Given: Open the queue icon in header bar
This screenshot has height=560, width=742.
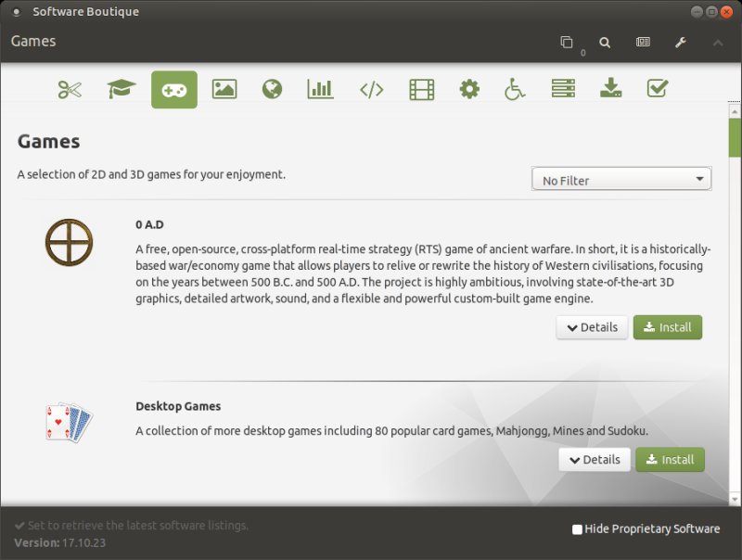Looking at the screenshot, I should pyautogui.click(x=567, y=42).
